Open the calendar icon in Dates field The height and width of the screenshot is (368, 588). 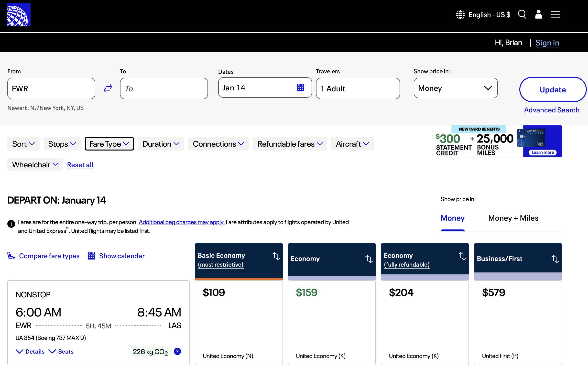(x=300, y=87)
